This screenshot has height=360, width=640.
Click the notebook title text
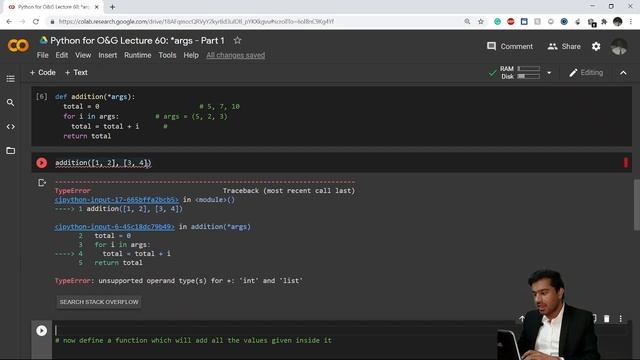[138, 40]
